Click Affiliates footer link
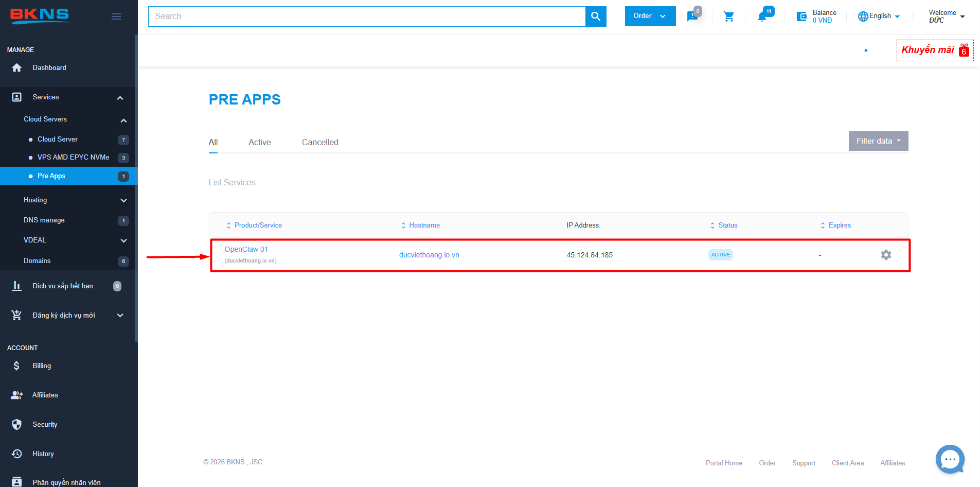Screen dimensions: 980x487 (x=893, y=463)
